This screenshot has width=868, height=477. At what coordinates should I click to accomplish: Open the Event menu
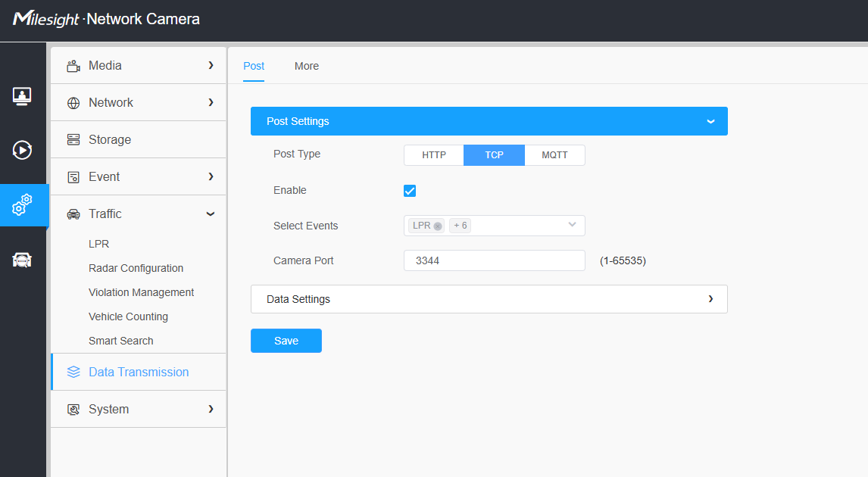[x=139, y=176]
